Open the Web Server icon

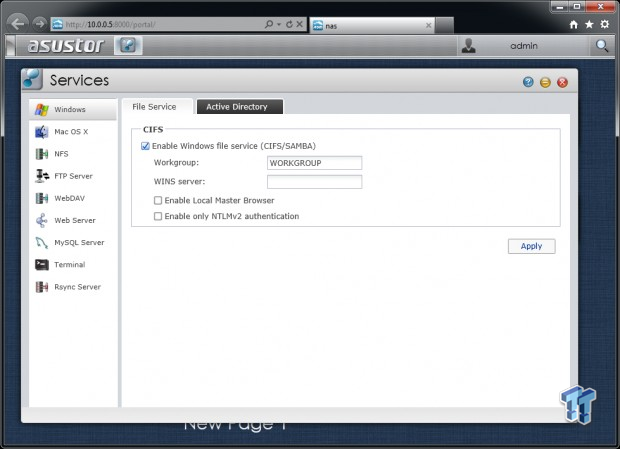point(42,220)
